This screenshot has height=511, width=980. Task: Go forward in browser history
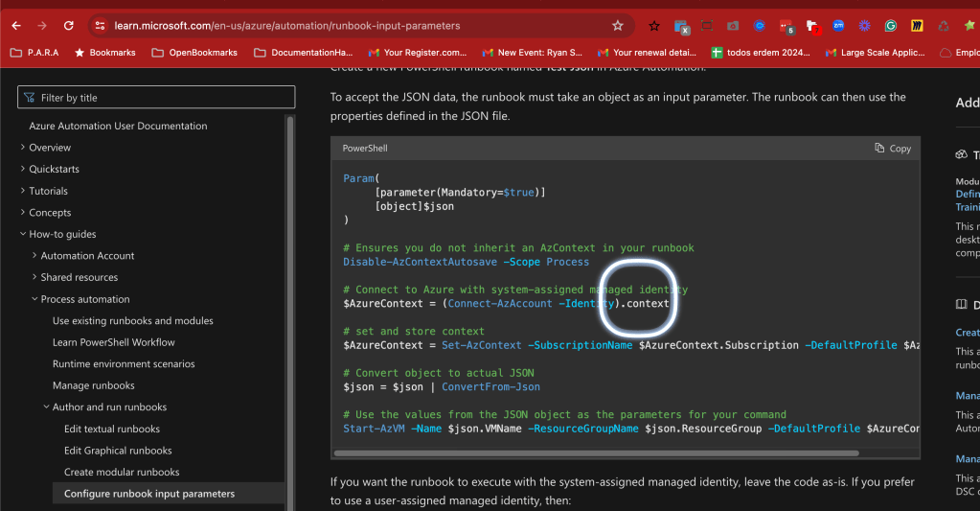42,26
